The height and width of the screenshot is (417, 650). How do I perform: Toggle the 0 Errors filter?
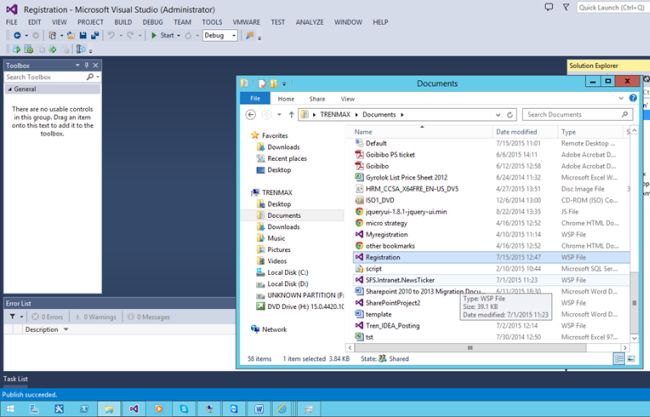pyautogui.click(x=48, y=316)
